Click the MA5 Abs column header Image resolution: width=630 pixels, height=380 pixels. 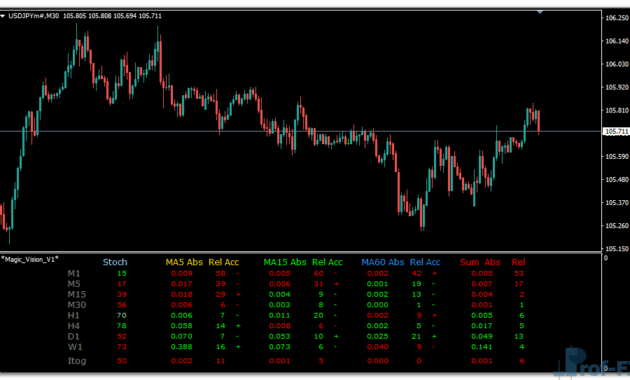(184, 262)
